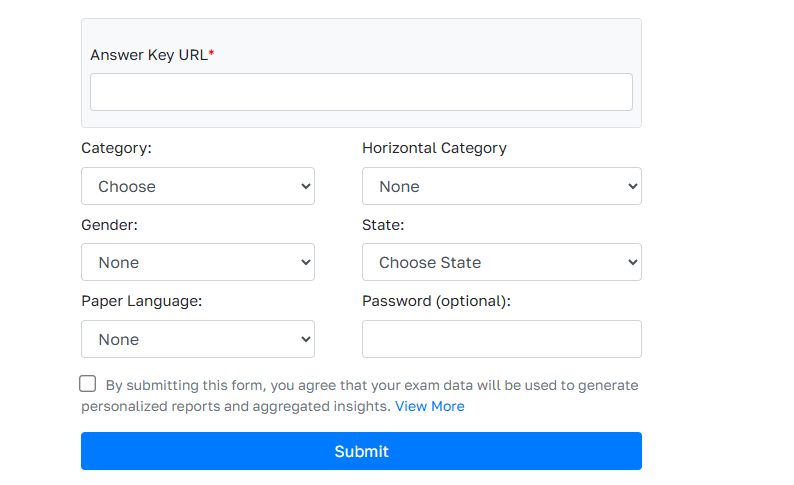794x485 pixels.
Task: Click the Answer Key URL label
Action: 149,55
